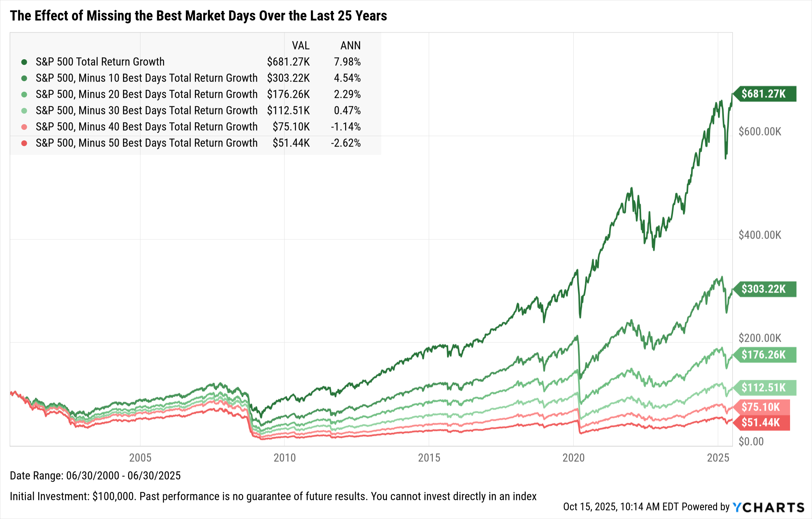Click the Minus 50 Best Days legend dot
The image size is (812, 519).
(24, 143)
